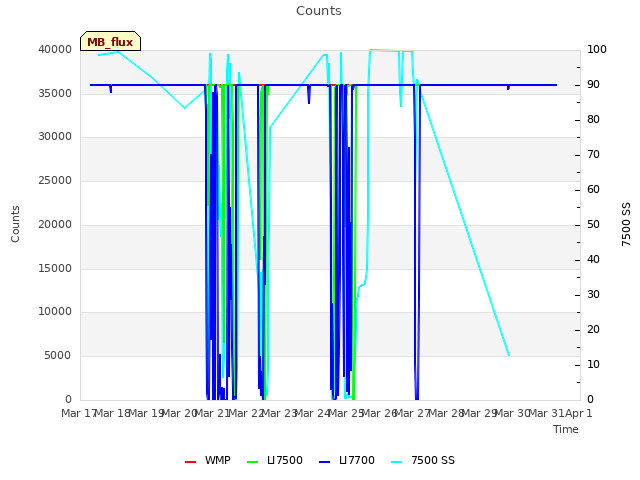Toggle 7500 SS series in legend
The image size is (640, 480).
[423, 460]
